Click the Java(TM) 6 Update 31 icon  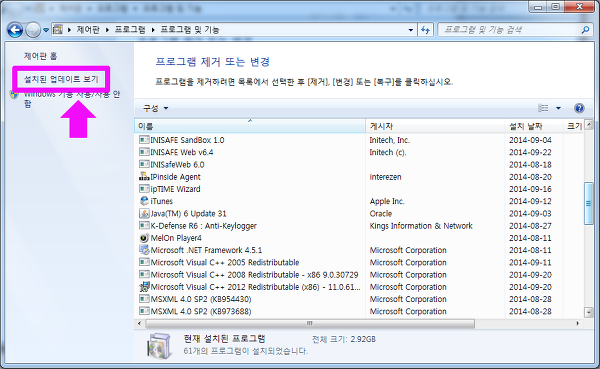tap(144, 213)
